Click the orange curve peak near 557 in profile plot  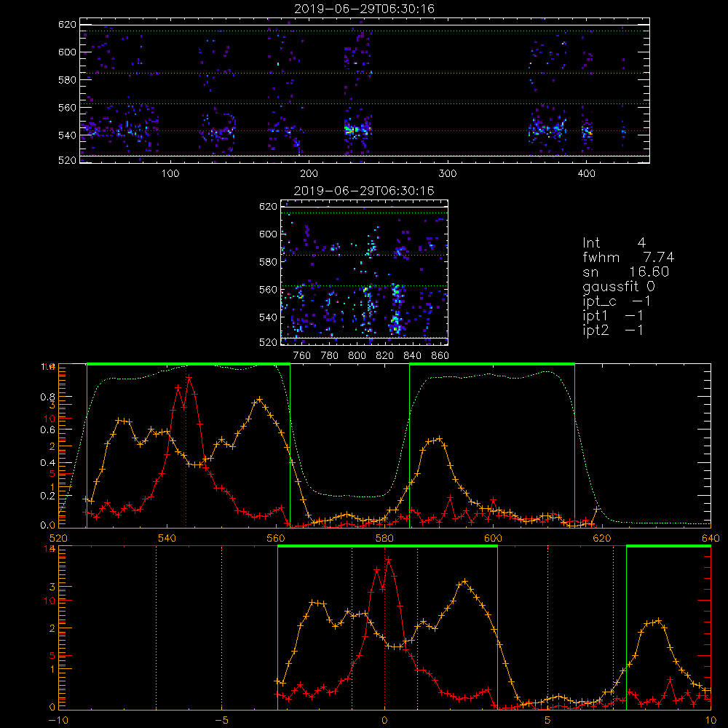pyautogui.click(x=260, y=399)
